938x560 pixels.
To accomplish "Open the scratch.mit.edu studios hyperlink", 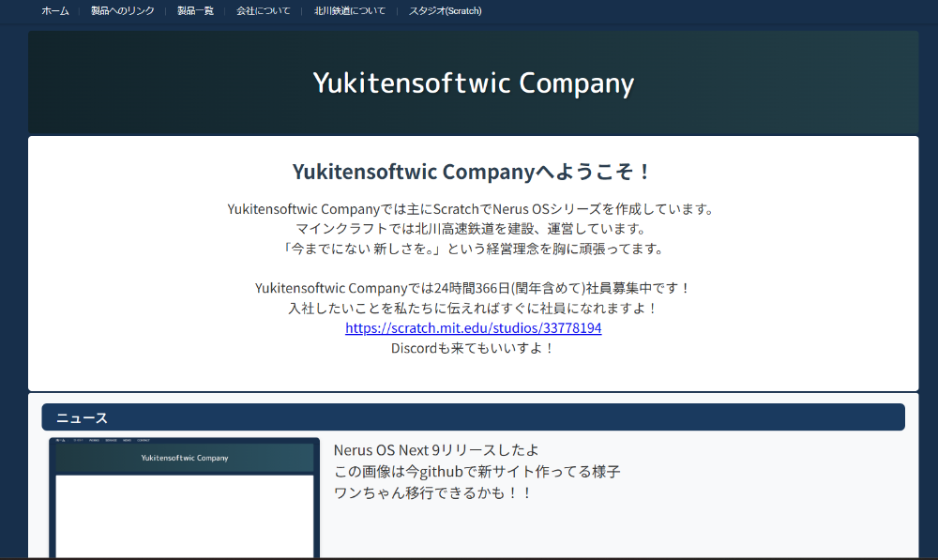I will [473, 328].
